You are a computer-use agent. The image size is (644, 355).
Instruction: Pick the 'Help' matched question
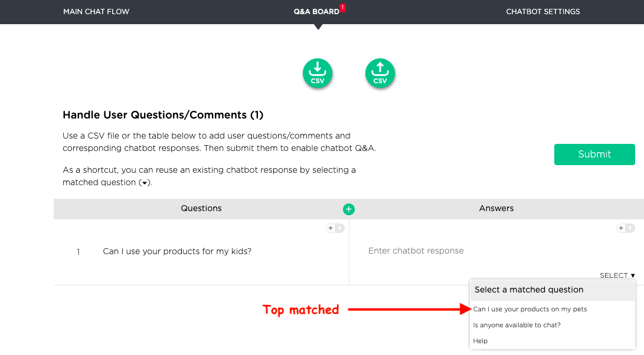click(480, 341)
